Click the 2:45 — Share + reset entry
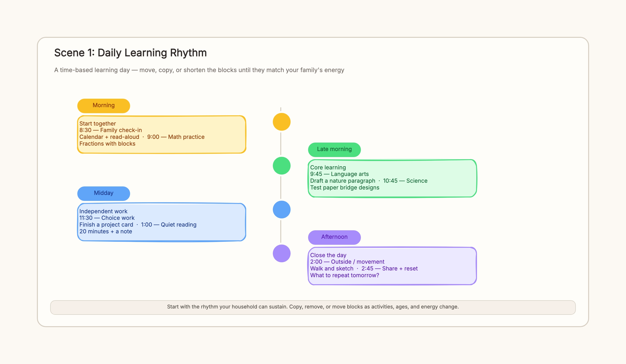The image size is (626, 364). tap(390, 269)
